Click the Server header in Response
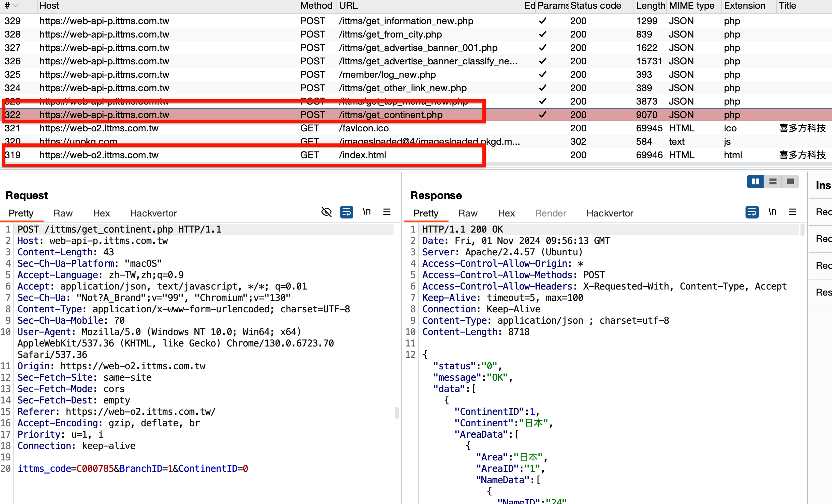832x504 pixels. [x=502, y=252]
